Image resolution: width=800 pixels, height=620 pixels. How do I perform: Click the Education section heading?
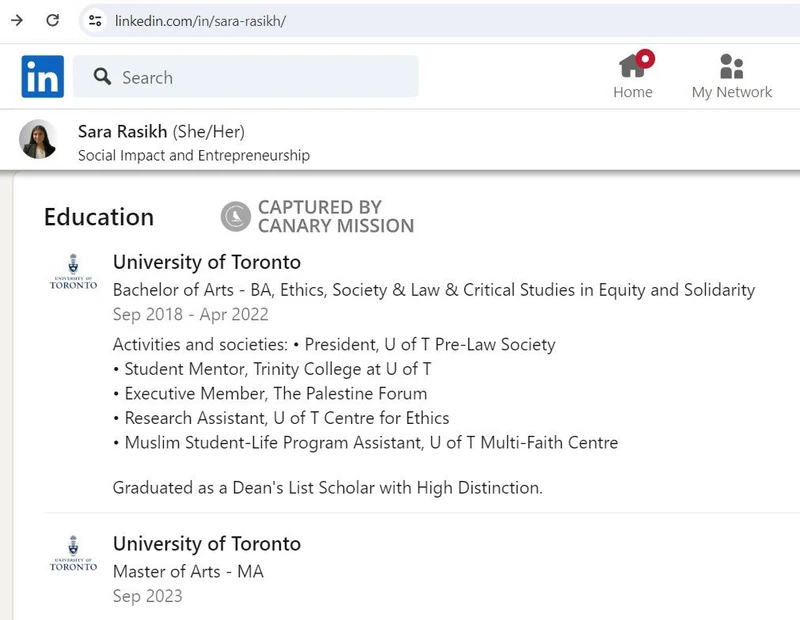point(99,217)
